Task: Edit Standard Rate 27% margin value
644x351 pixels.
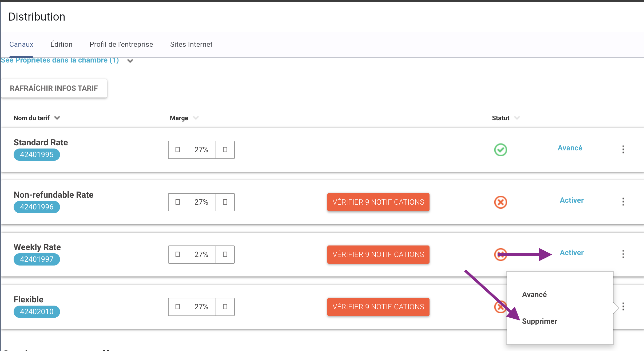Action: click(x=201, y=150)
